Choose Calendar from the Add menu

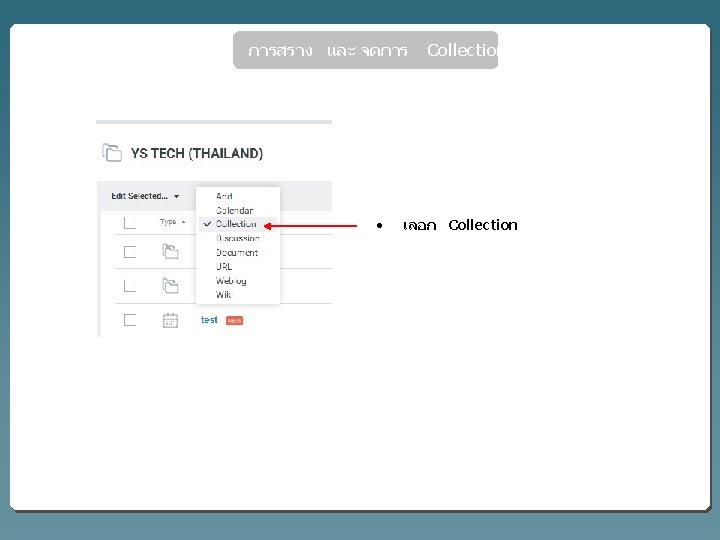click(237, 210)
